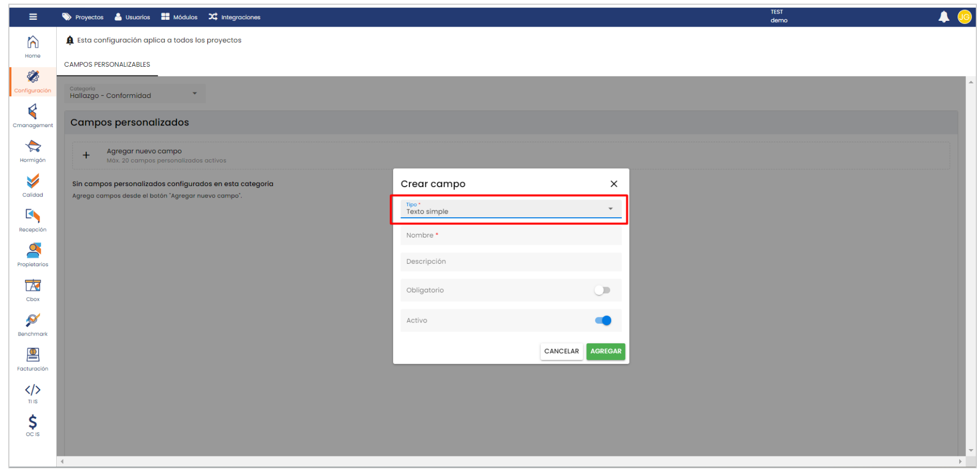Close the Crear campo dialog
Viewport: 980px width, 471px height.
tap(613, 184)
